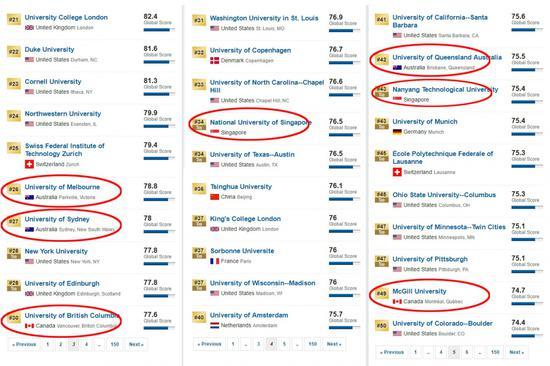Visit the University of Texas--Austin page

[252, 155]
